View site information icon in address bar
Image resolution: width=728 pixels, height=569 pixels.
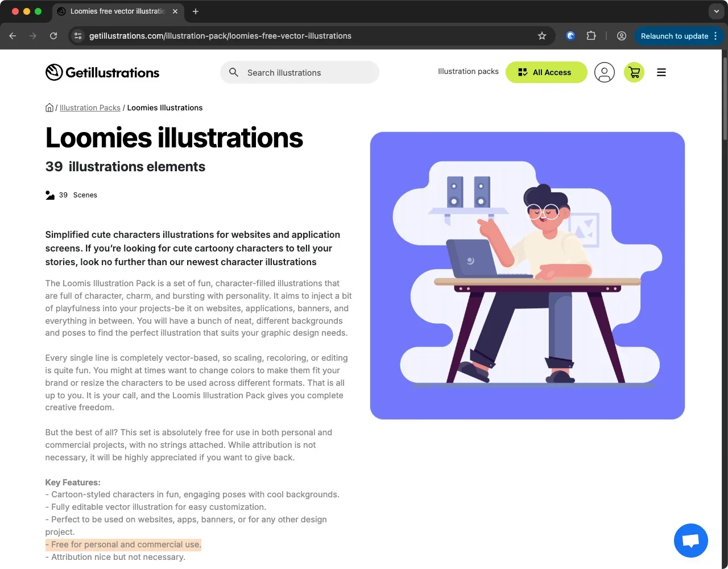point(78,36)
